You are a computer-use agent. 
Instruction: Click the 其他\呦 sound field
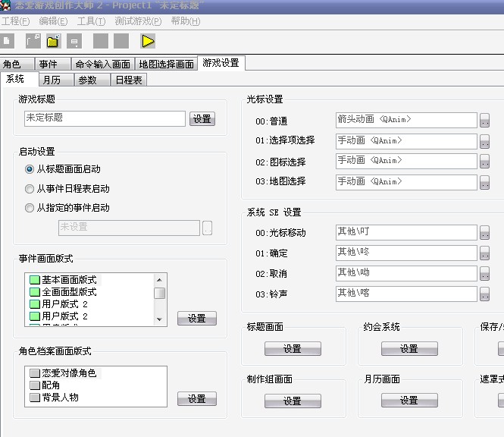406,273
